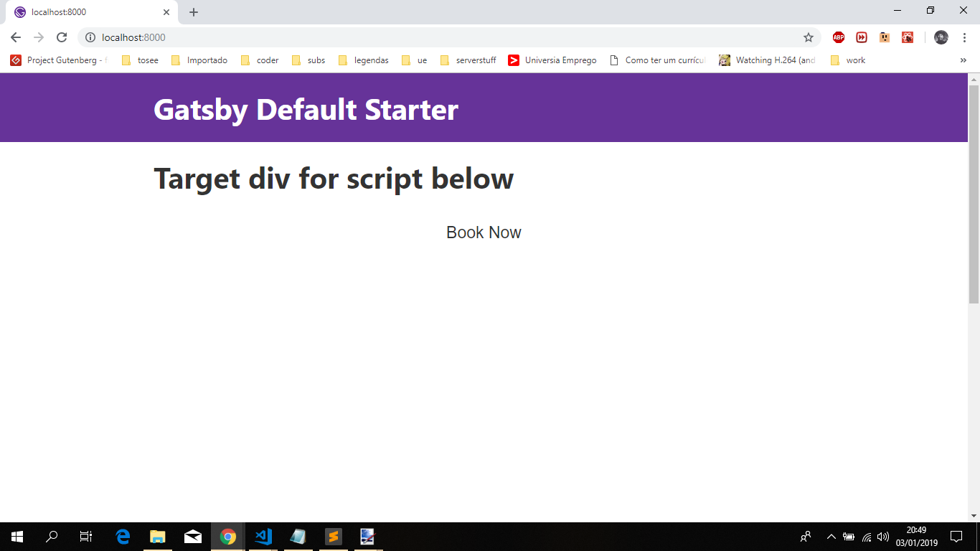This screenshot has width=980, height=551.
Task: View site information icon in address bar
Action: (90, 37)
